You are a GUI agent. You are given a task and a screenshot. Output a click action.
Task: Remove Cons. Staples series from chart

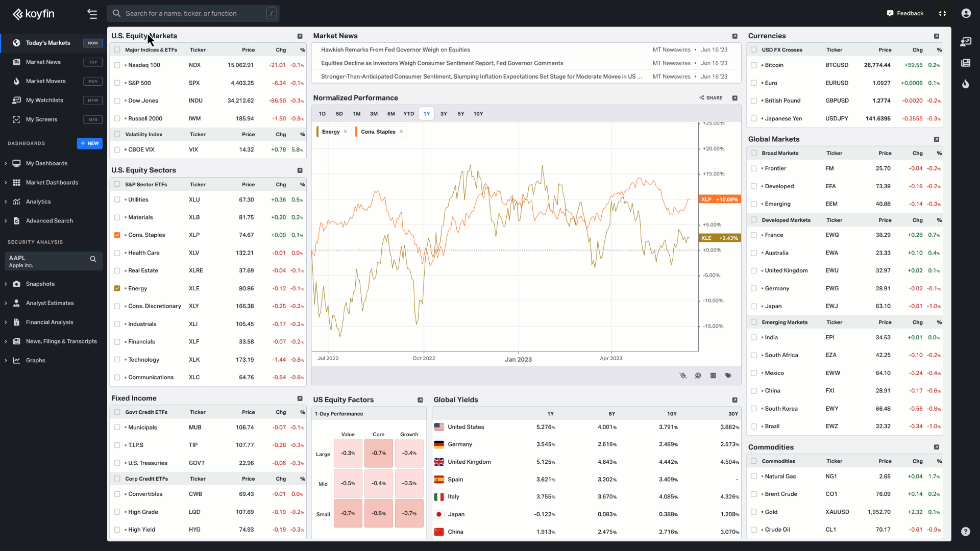click(x=401, y=132)
